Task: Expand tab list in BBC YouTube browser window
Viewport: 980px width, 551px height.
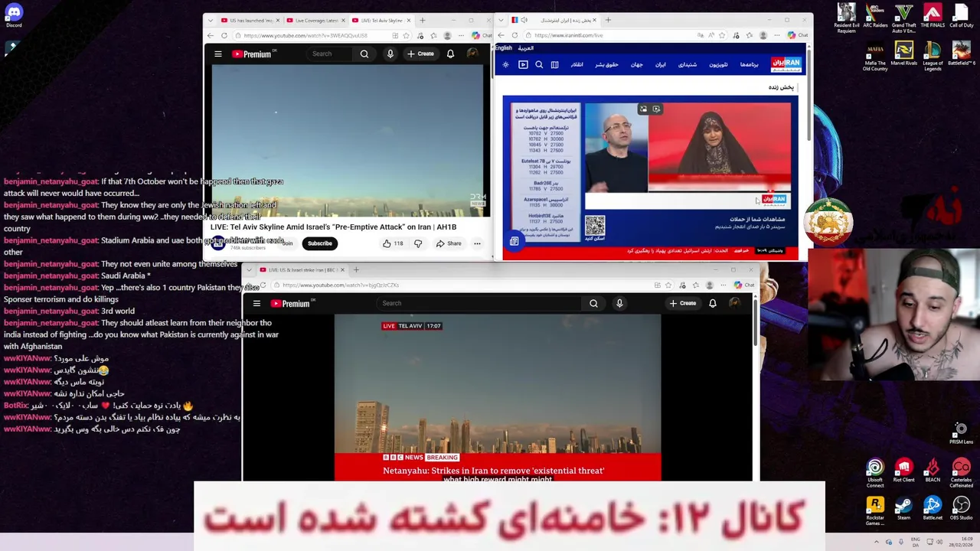Action: [249, 269]
